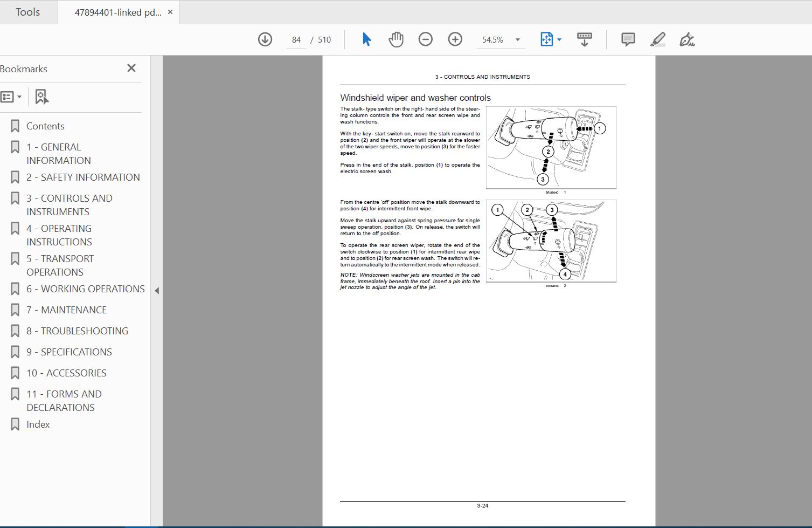Zoom in with the plus icon
Screen dimensions: 812x528
[455, 39]
